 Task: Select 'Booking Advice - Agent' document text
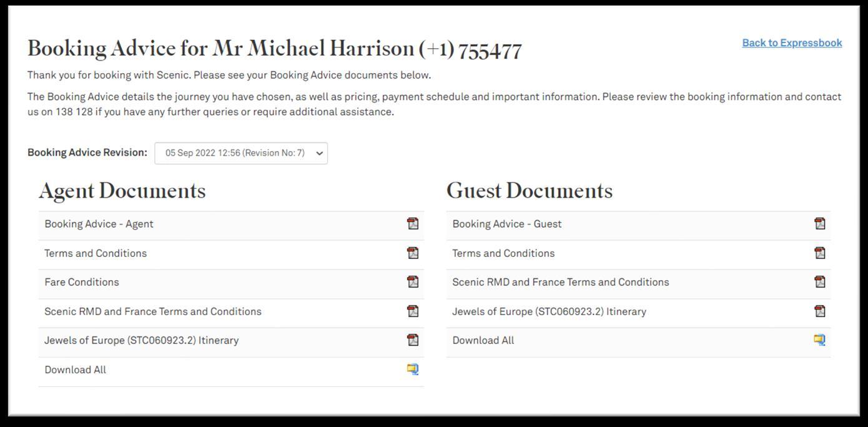pyautogui.click(x=99, y=224)
